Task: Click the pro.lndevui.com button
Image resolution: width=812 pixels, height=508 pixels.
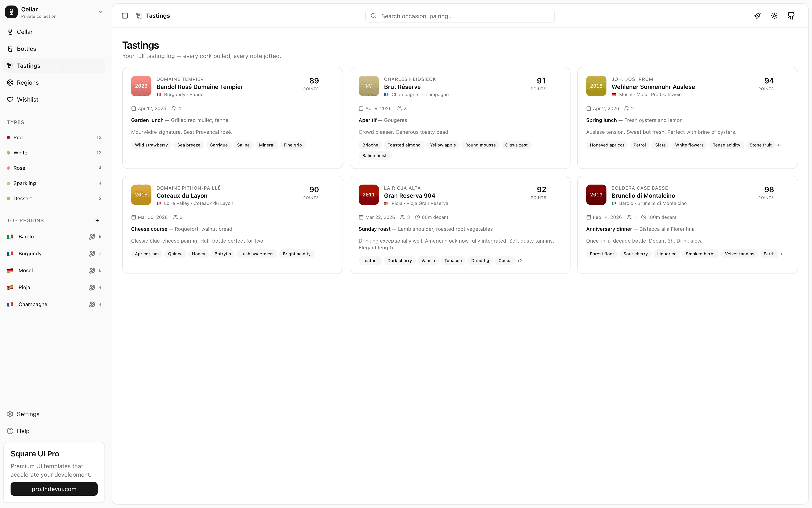Action: [x=54, y=489]
